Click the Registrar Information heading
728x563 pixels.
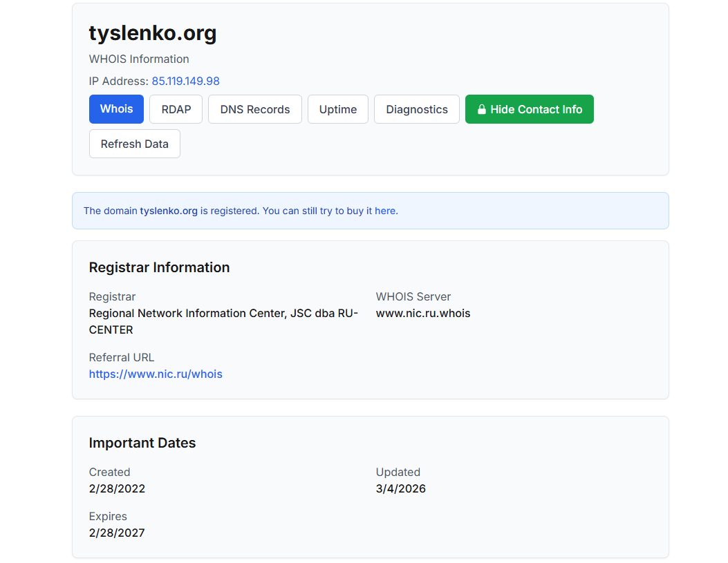coord(159,267)
